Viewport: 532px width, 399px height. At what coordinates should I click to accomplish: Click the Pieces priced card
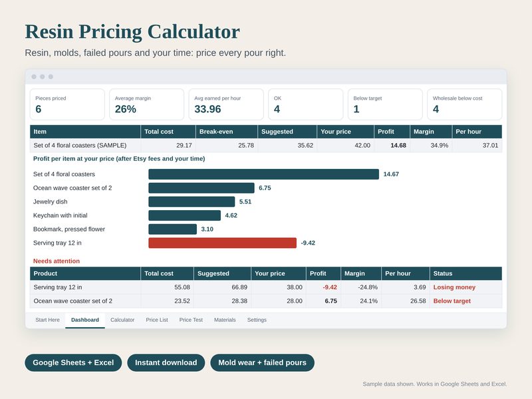[67, 104]
